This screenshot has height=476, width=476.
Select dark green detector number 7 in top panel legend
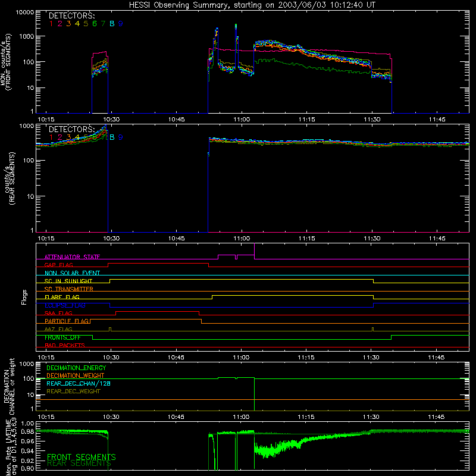(x=103, y=23)
